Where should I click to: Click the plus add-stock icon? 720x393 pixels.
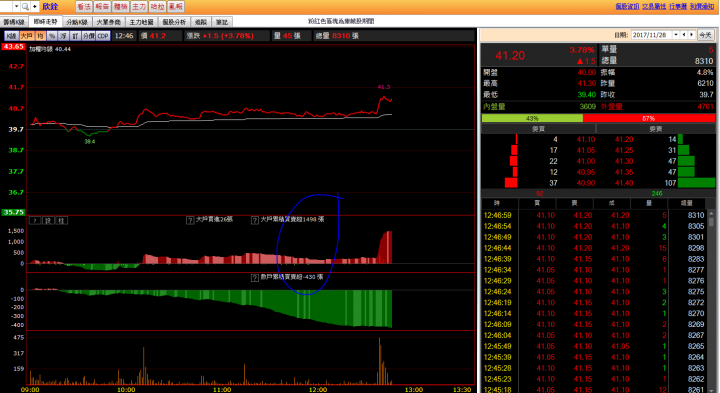pyautogui.click(x=34, y=6)
